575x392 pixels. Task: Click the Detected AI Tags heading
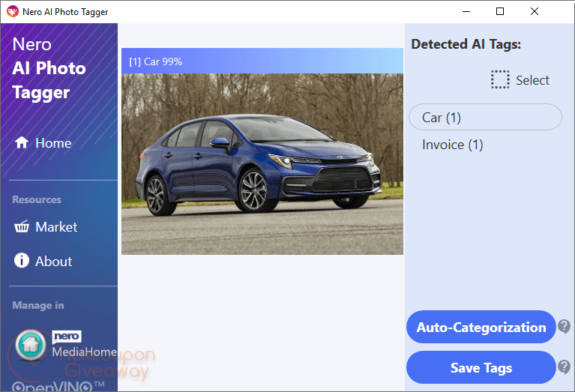click(466, 44)
